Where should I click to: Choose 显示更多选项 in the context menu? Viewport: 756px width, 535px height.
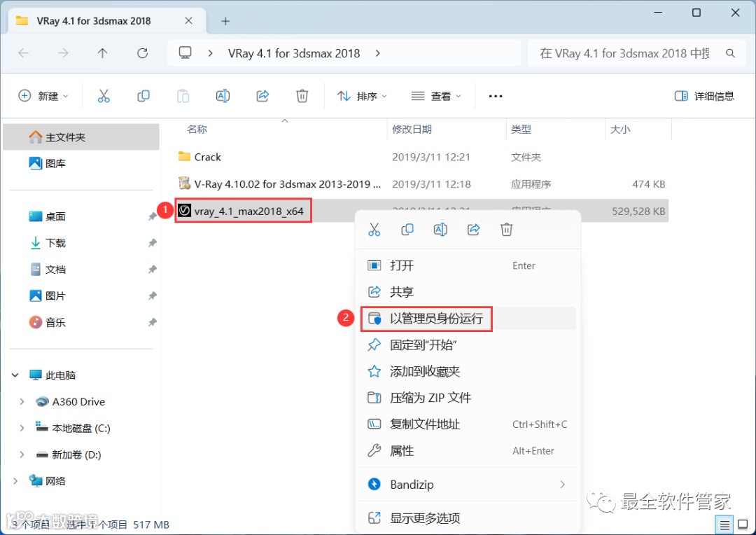pos(467,517)
